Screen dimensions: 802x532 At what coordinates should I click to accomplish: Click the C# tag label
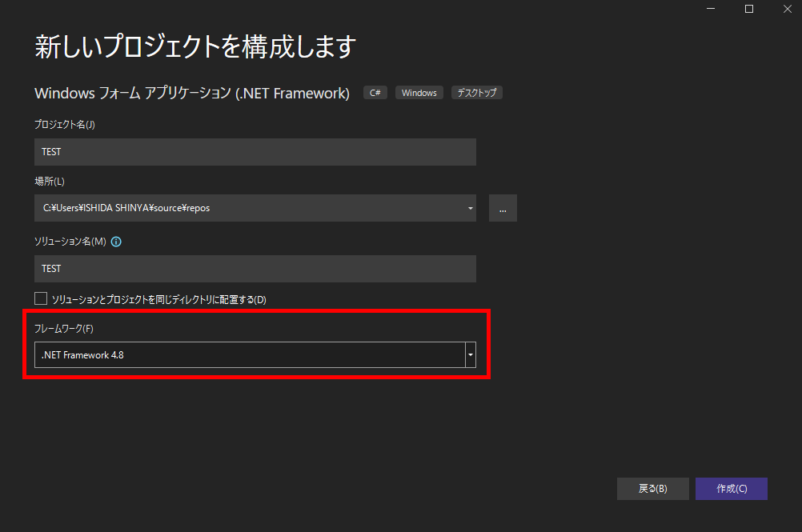click(375, 93)
